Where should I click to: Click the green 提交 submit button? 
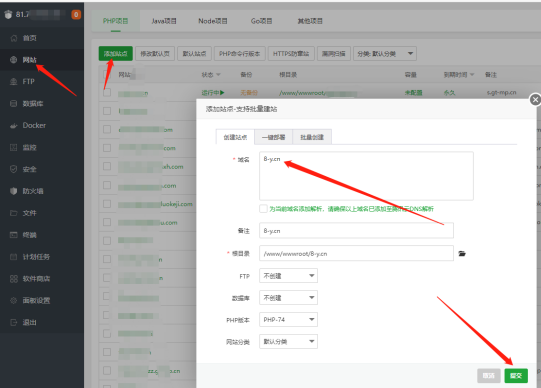pyautogui.click(x=516, y=376)
